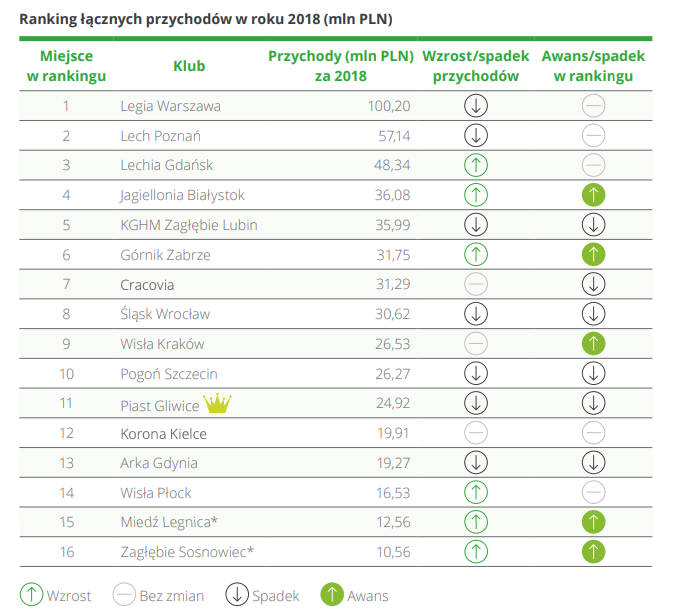Click Lechia Gdańsk's green revenue growth arrow
The width and height of the screenshot is (675, 610).
click(476, 165)
